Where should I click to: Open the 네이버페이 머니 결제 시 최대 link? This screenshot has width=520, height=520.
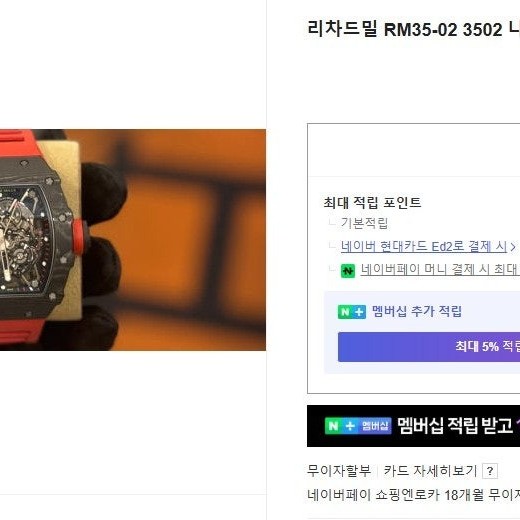[x=440, y=269]
